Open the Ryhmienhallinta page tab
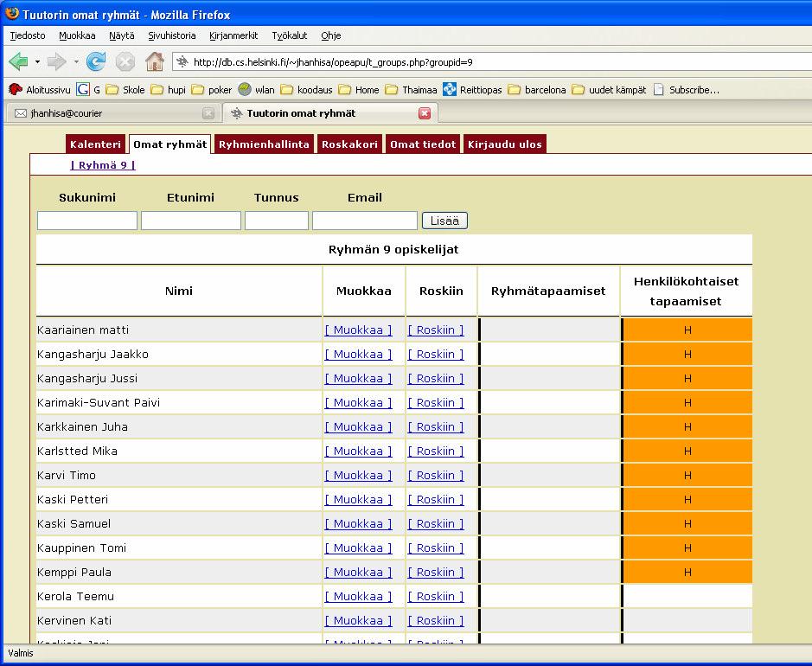Screen dimensions: 812x666 264,144
